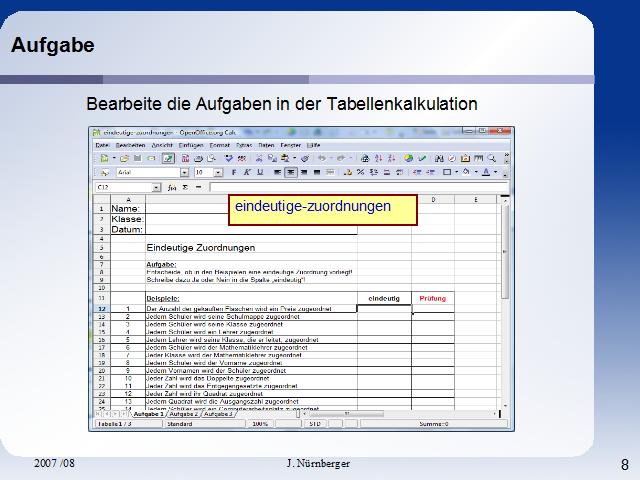Click the Sort Ascending toolbar icon

(379, 158)
